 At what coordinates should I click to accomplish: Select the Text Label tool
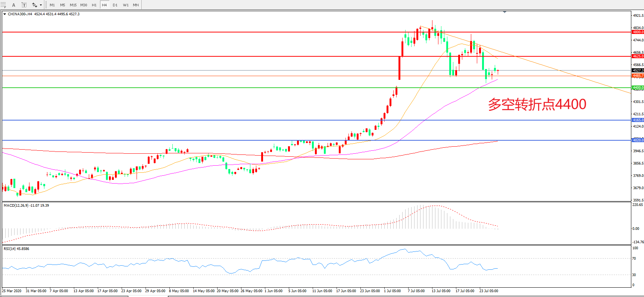pos(24,5)
